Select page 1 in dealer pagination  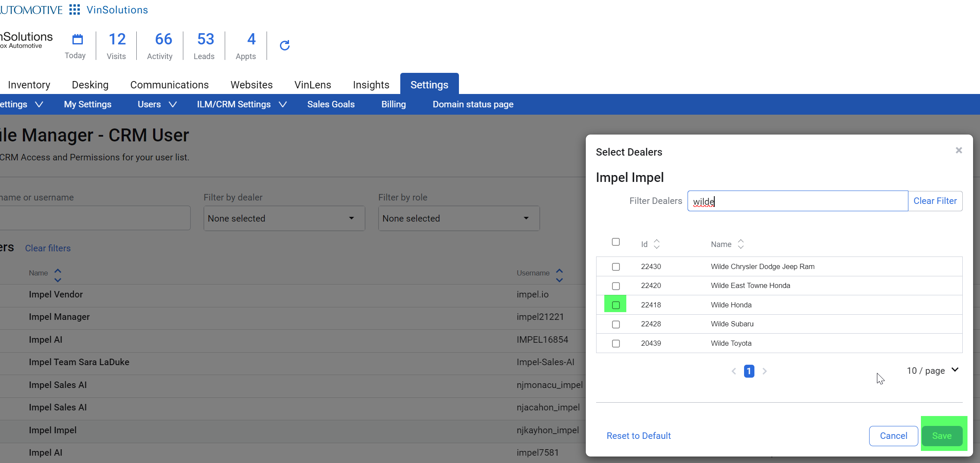tap(749, 371)
